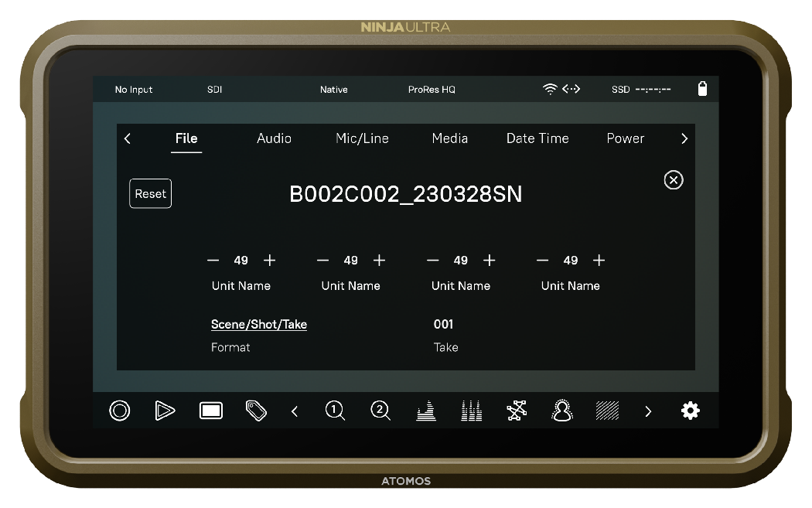Go to previous monitoring tools page
Image resolution: width=812 pixels, height=508 pixels.
coord(295,411)
